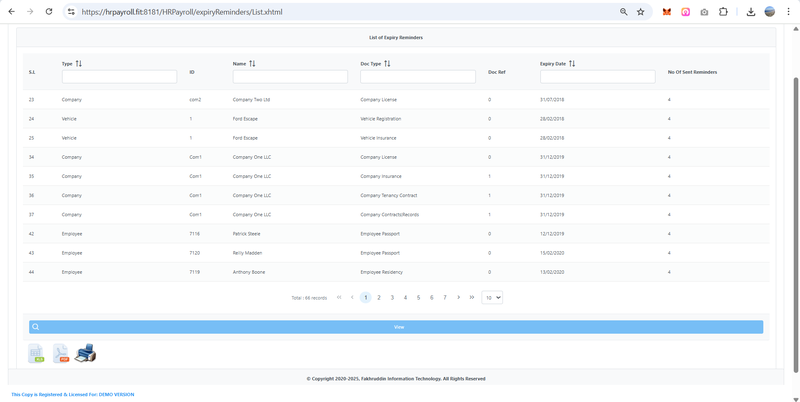The width and height of the screenshot is (800, 402).
Task: Sort by Name column arrows
Action: click(252, 64)
